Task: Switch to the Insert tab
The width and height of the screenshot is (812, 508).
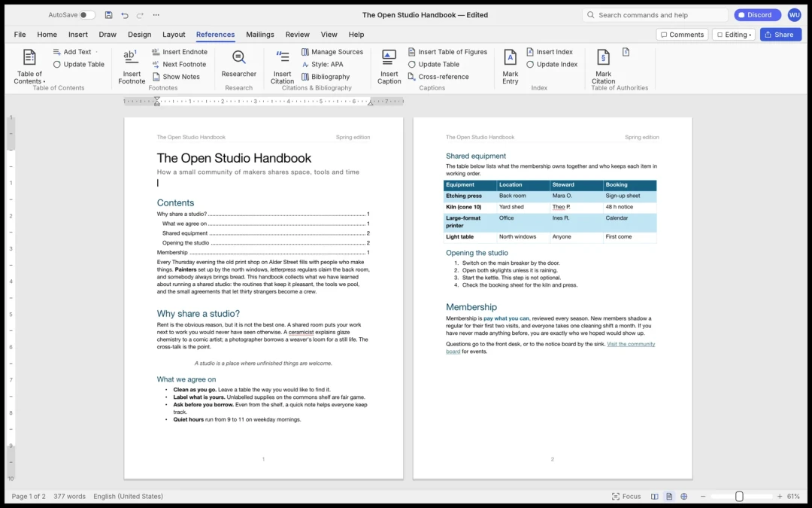Action: click(x=78, y=35)
